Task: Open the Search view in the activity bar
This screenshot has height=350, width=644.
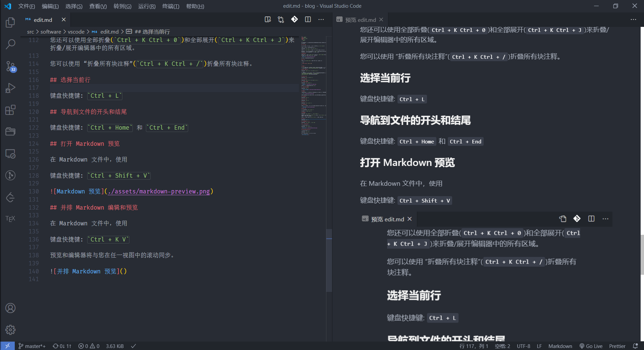Action: 10,44
